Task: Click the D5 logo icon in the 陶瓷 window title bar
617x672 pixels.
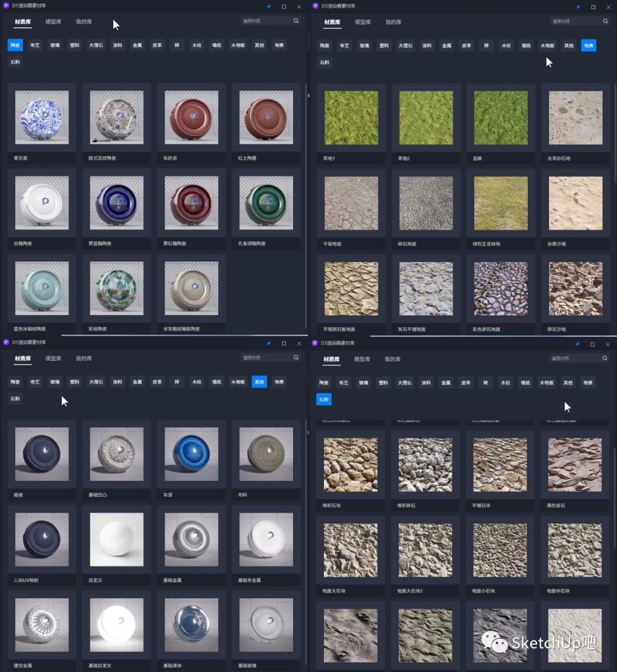Action: (6, 6)
